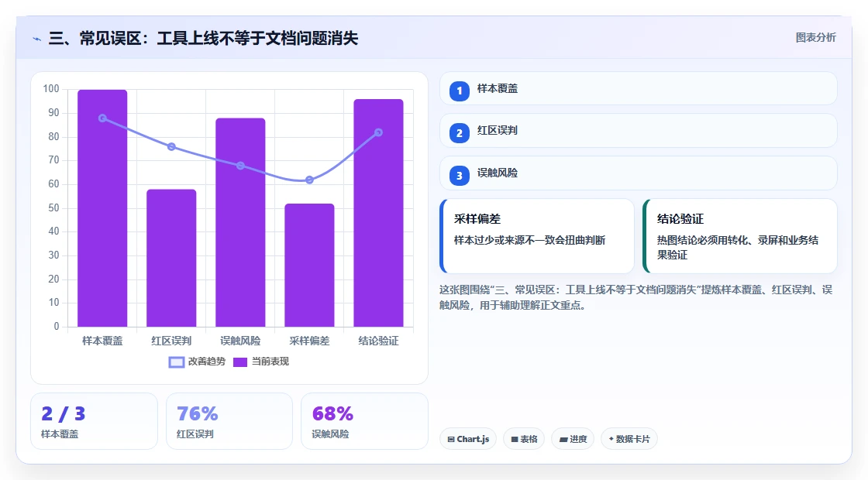Click the 结论验证 bar in the chart
This screenshot has width=868, height=480.
(x=379, y=213)
